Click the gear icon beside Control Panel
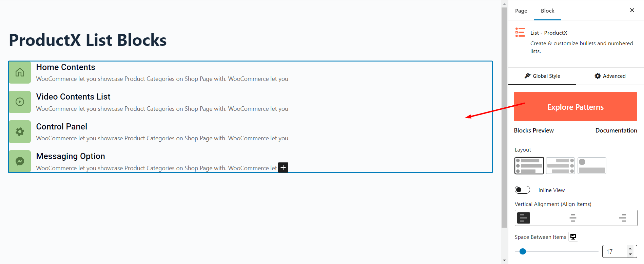Image resolution: width=644 pixels, height=264 pixels. 20,131
